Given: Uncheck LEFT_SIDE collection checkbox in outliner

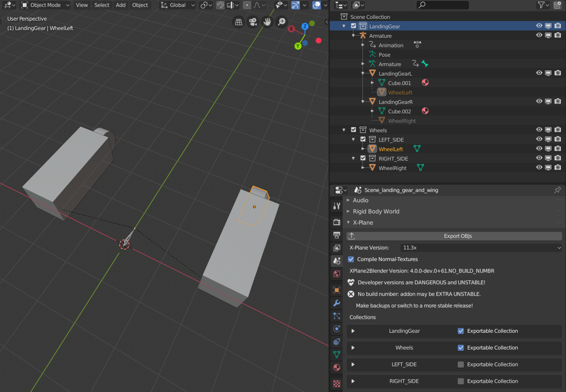Looking at the screenshot, I should [x=363, y=139].
